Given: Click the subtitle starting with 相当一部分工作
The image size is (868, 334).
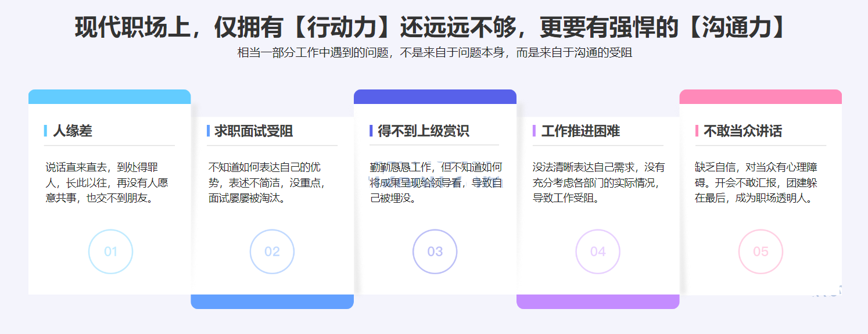Looking at the screenshot, I should [434, 53].
